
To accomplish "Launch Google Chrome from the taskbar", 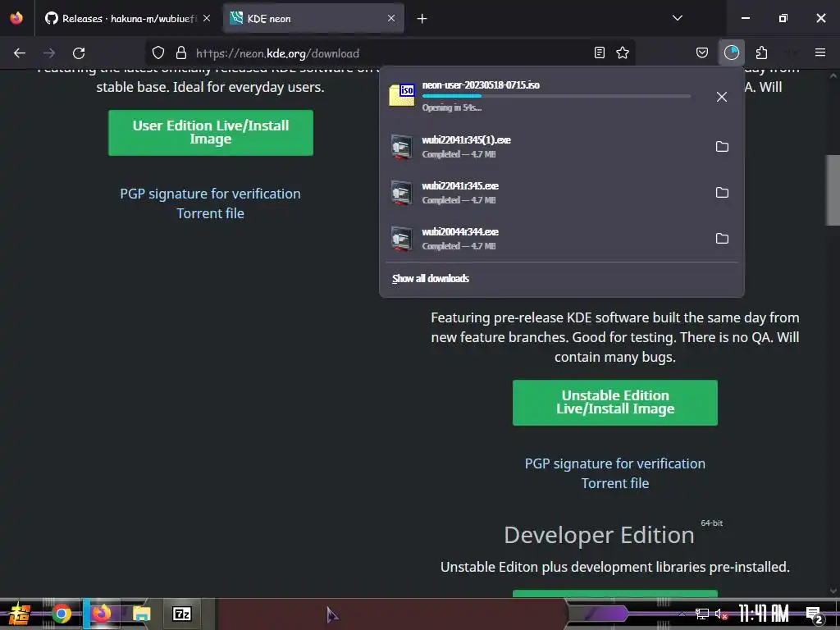I will point(62,614).
